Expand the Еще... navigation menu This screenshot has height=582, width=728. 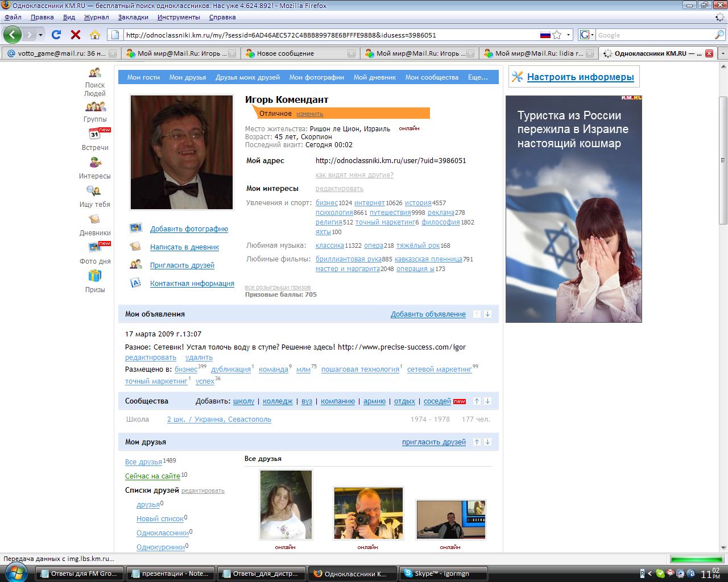pyautogui.click(x=478, y=77)
